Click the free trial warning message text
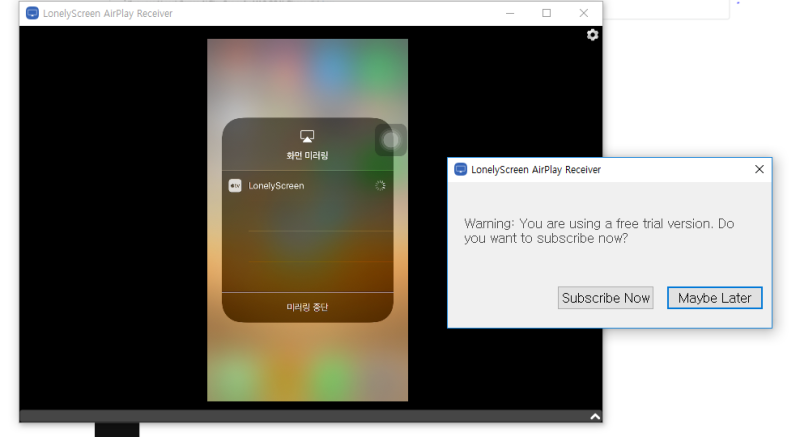Screen dimensions: 800x437 (599, 231)
